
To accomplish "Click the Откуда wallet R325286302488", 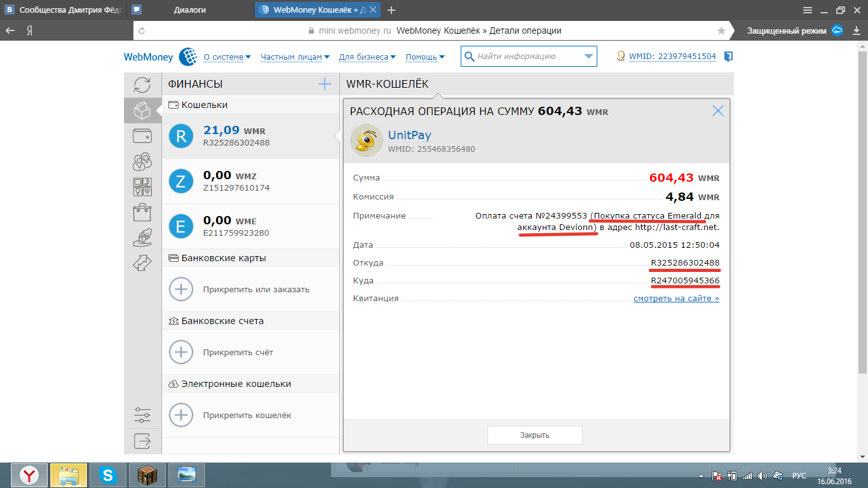I will 685,262.
